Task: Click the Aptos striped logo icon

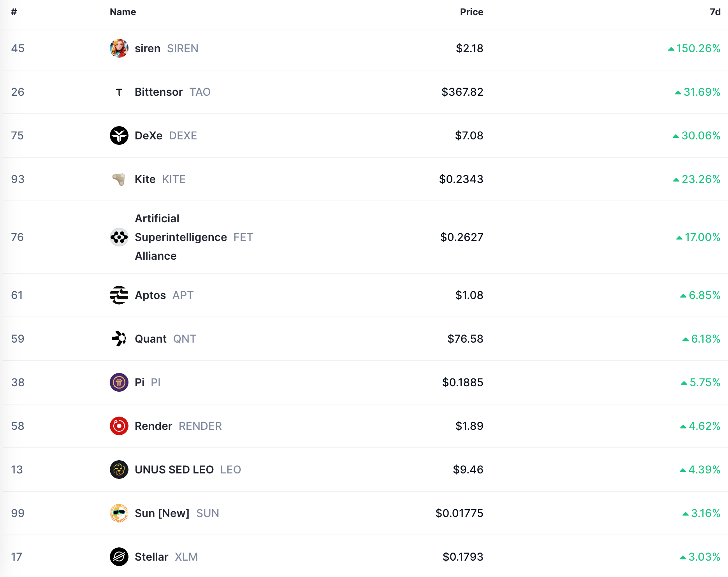Action: pyautogui.click(x=119, y=295)
